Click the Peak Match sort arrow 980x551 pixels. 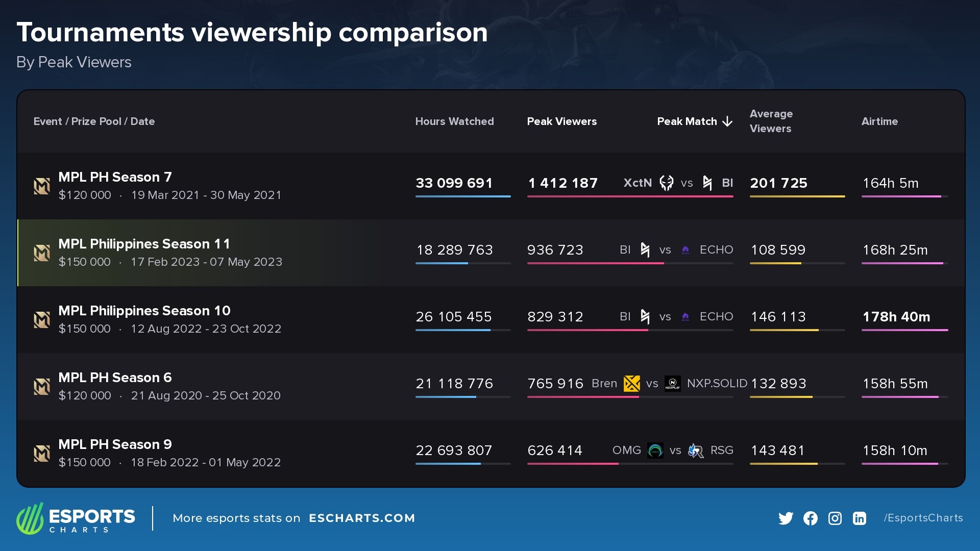coord(728,121)
